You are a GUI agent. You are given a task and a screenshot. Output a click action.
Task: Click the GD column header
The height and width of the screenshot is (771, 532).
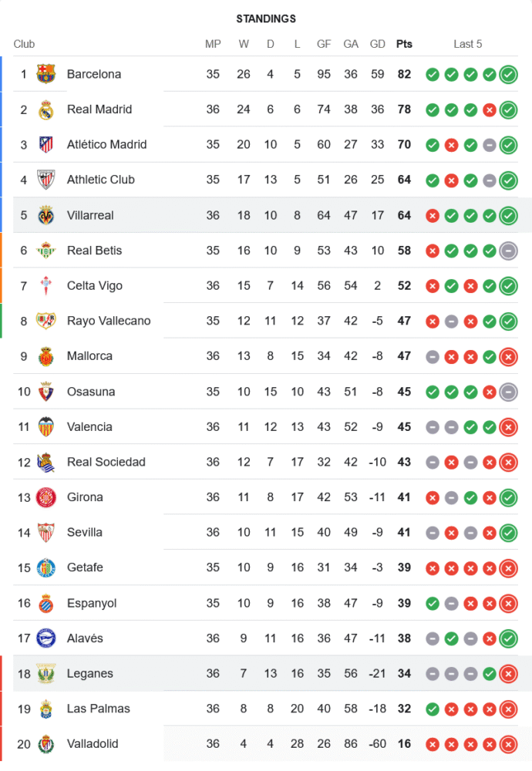[x=378, y=44]
